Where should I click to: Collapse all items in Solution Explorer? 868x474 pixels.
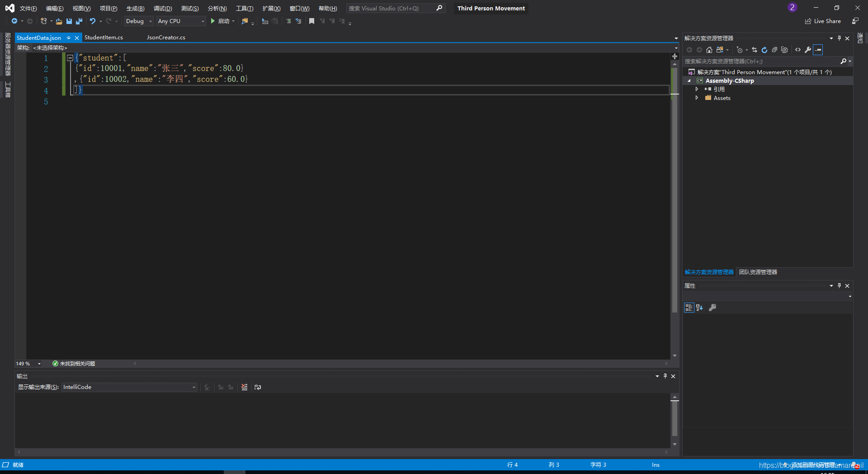point(774,50)
